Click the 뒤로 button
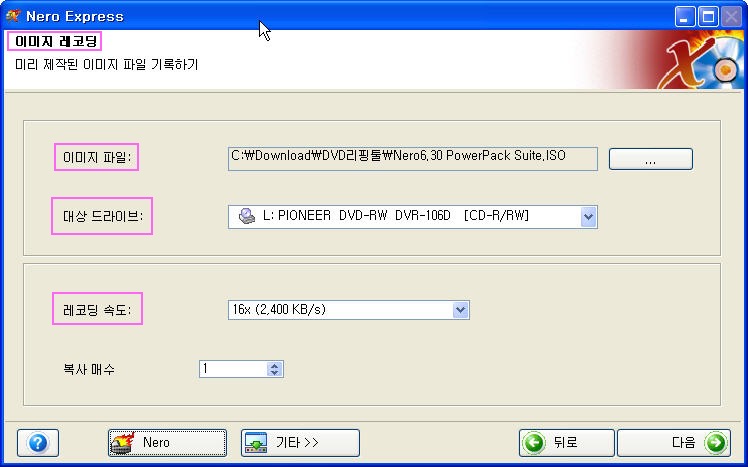Image resolution: width=748 pixels, height=467 pixels. [x=567, y=443]
